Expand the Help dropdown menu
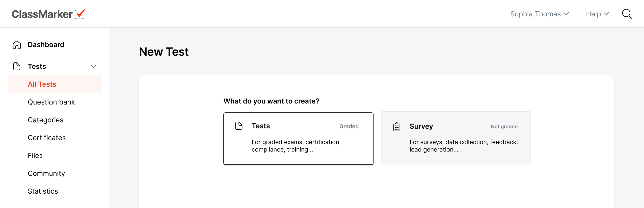The height and width of the screenshot is (208, 644). (597, 14)
